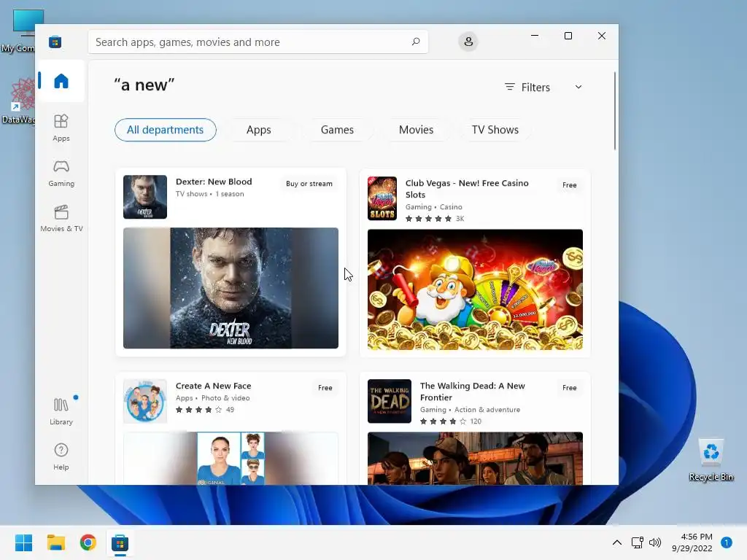The height and width of the screenshot is (560, 747).
Task: Show hidden system tray icons
Action: 616,542
